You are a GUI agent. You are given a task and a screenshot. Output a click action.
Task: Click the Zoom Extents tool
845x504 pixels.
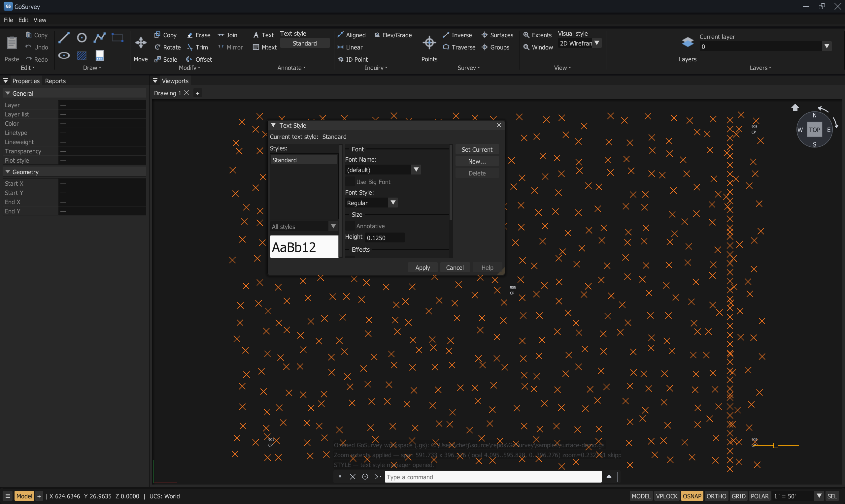click(537, 35)
